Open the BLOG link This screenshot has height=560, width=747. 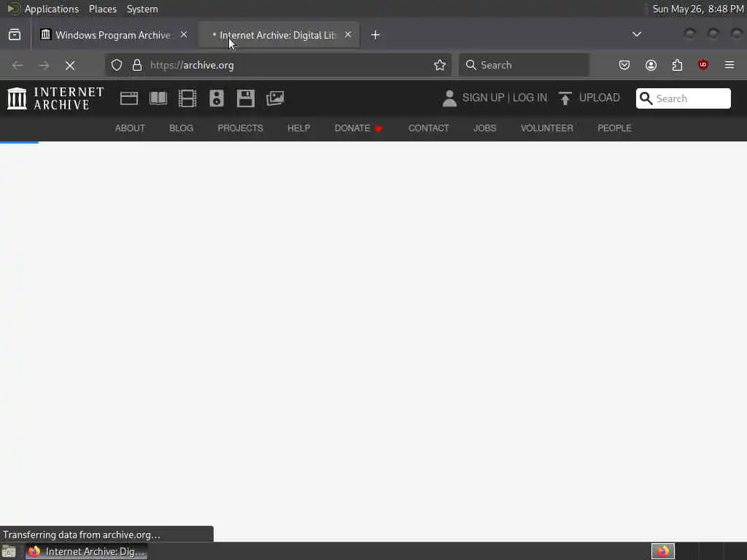pyautogui.click(x=182, y=128)
